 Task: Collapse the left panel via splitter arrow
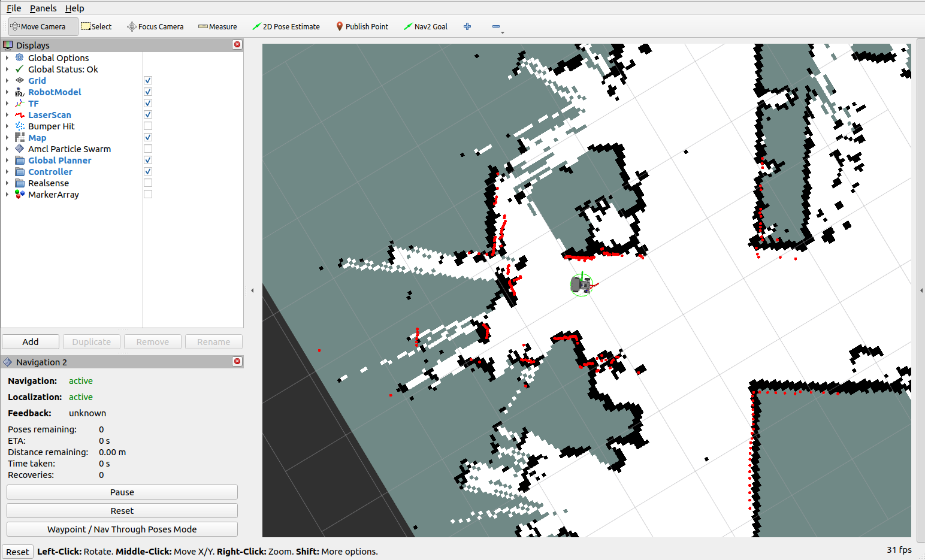252,290
